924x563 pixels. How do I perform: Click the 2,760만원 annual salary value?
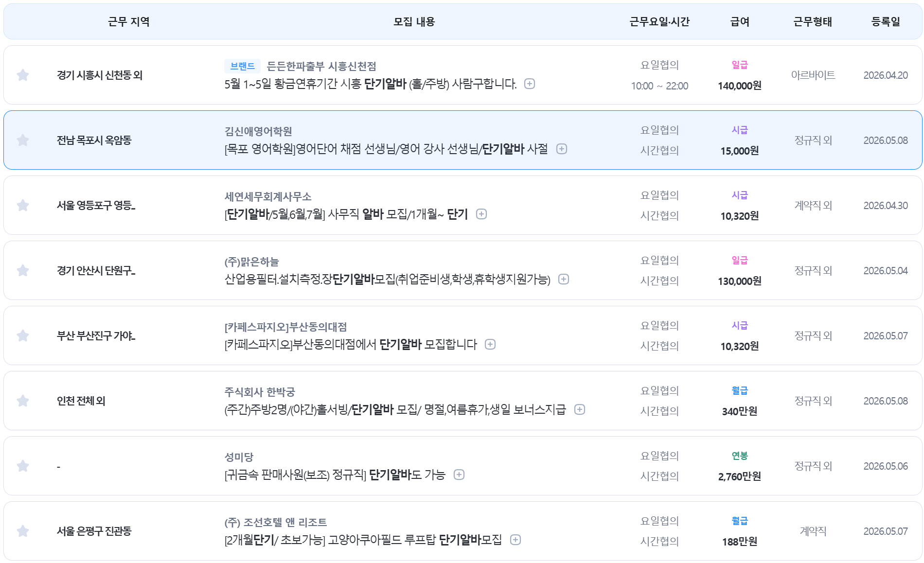click(740, 476)
